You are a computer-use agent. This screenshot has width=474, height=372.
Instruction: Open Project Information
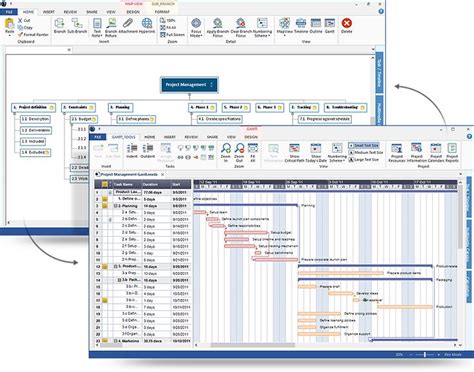click(416, 153)
